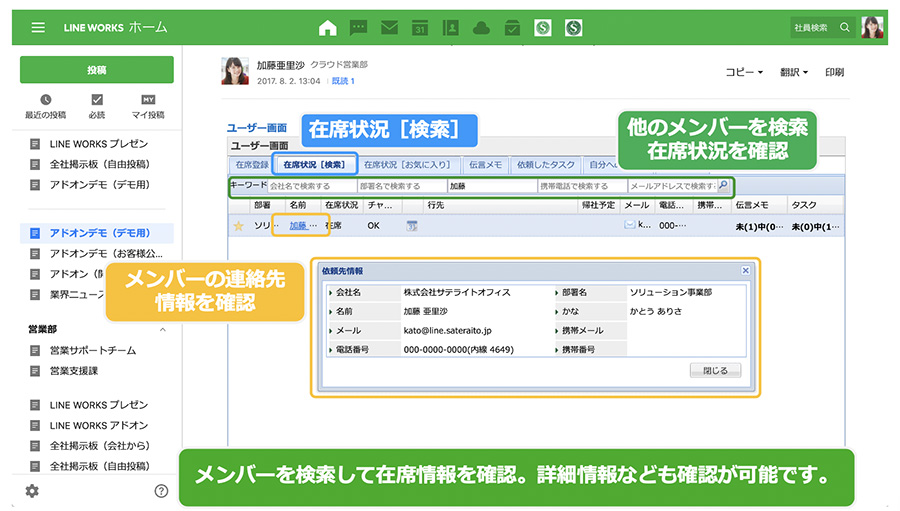Click the mail envelope icon in the result row
The image size is (900, 511).
(629, 225)
